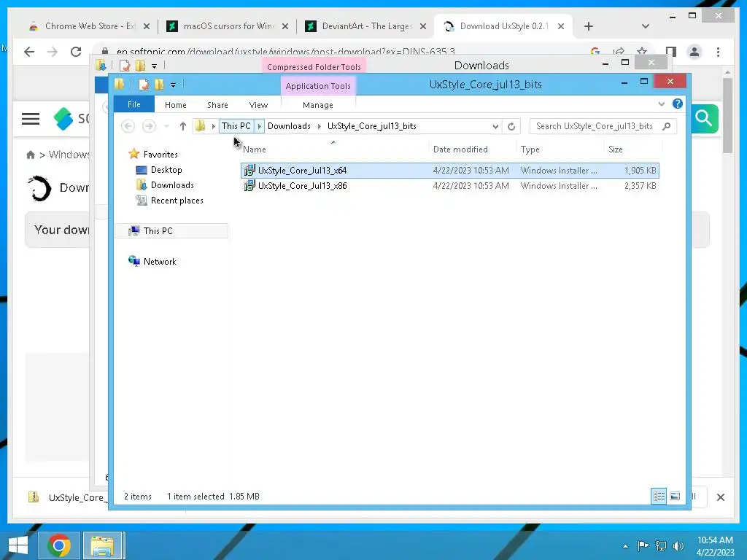
Task: Click the Explorer window folder icon in title bar
Action: [119, 85]
